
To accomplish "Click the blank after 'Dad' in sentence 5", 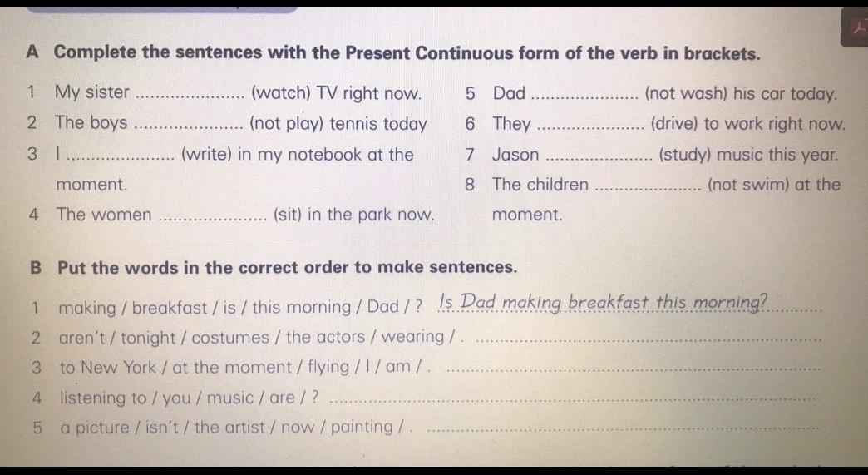I will [584, 96].
